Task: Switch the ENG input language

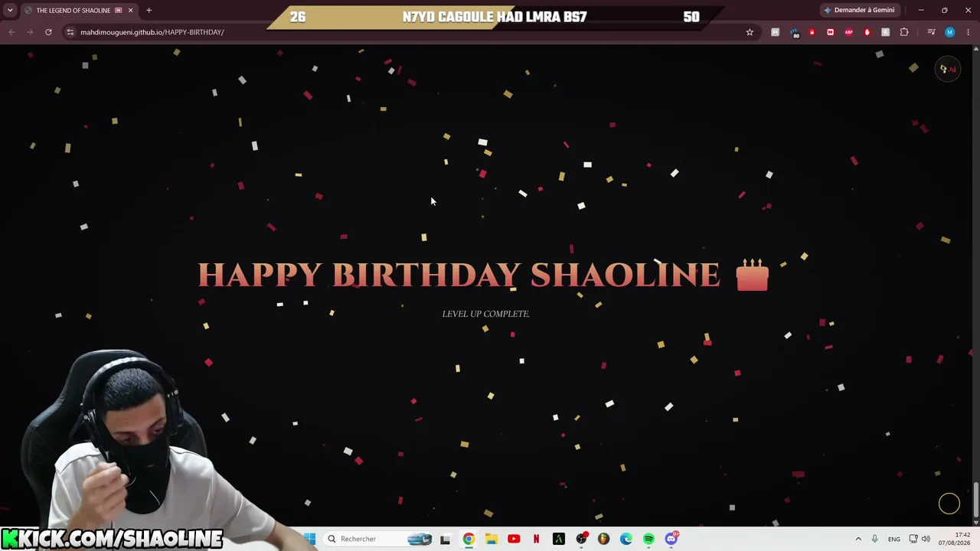Action: pyautogui.click(x=893, y=539)
